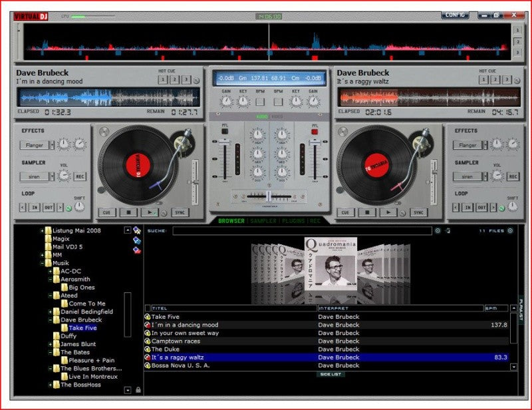Open left deck Flanger effect dropdown
Screen dimensions: 532x410
pos(52,145)
